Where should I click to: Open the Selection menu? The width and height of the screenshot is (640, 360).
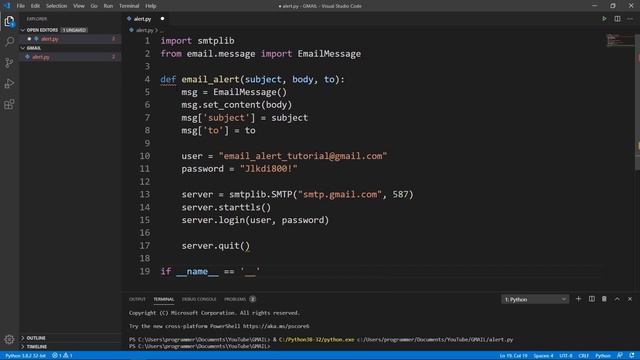[56, 6]
